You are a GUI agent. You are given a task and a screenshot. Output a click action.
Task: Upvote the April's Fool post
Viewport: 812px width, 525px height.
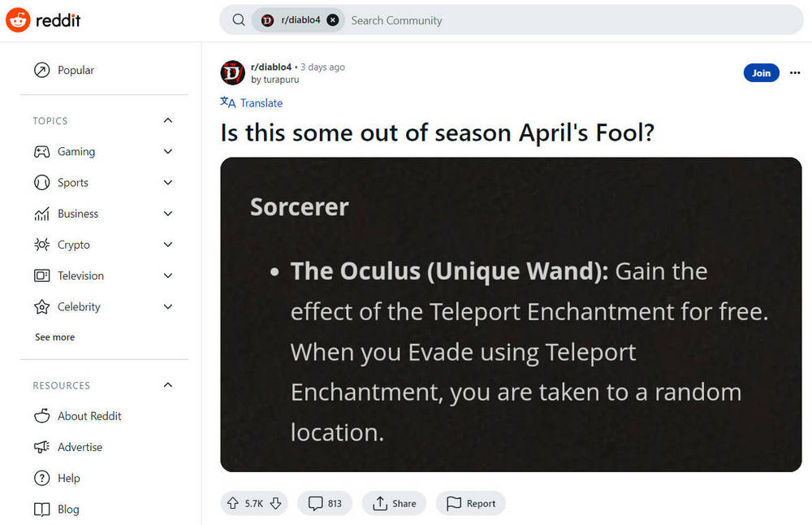233,504
